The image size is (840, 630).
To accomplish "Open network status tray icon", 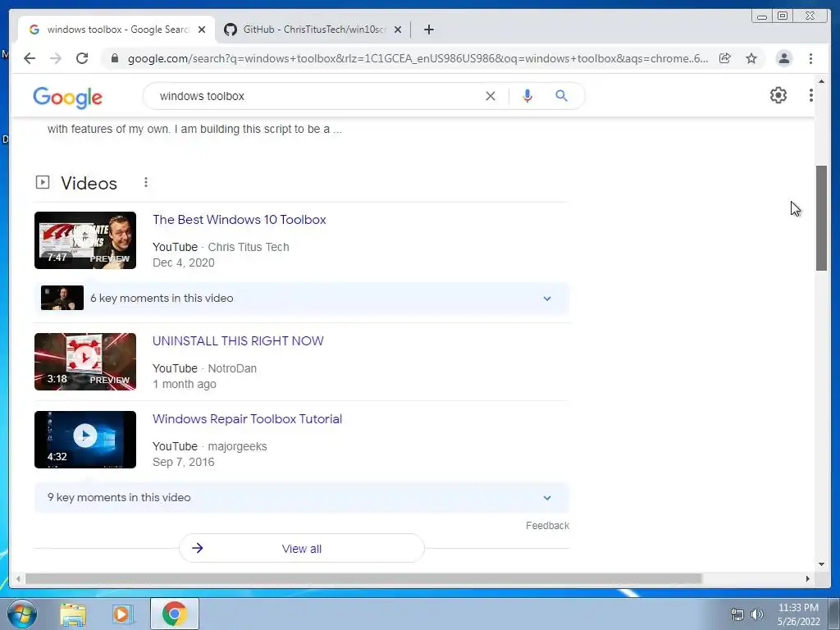I will (737, 614).
